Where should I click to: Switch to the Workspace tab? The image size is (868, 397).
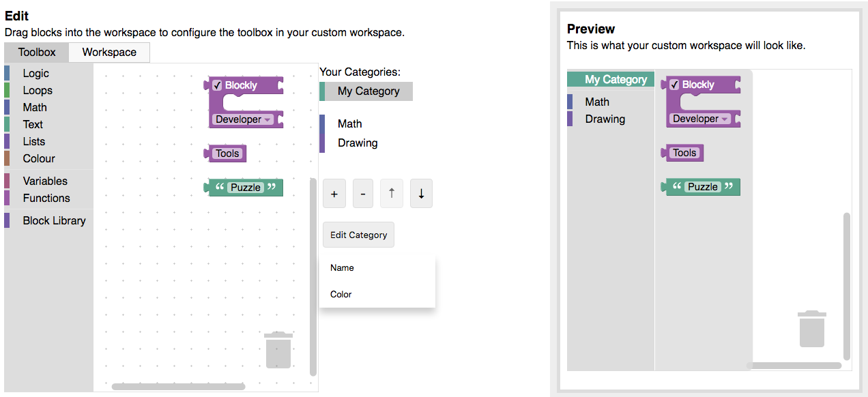[x=108, y=52]
